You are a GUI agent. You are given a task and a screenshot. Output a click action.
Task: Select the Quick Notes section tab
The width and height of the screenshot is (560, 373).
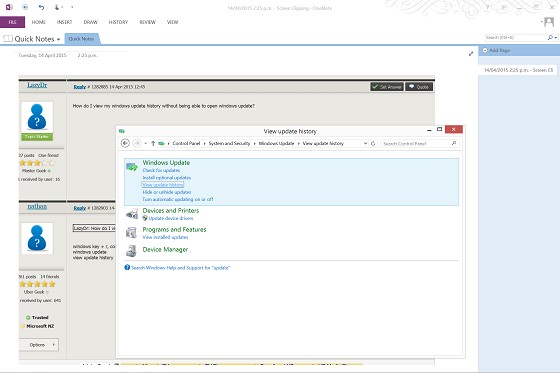82,39
